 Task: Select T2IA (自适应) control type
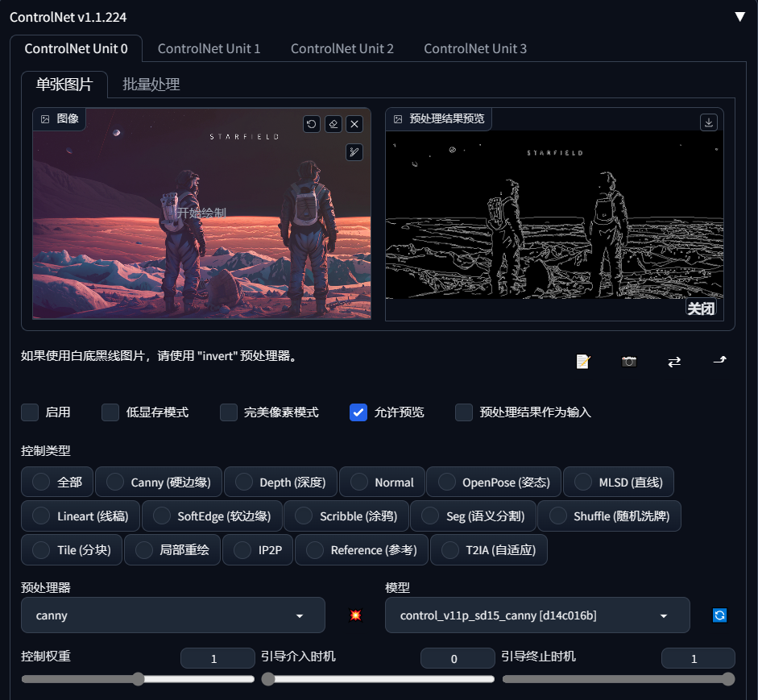tap(489, 549)
